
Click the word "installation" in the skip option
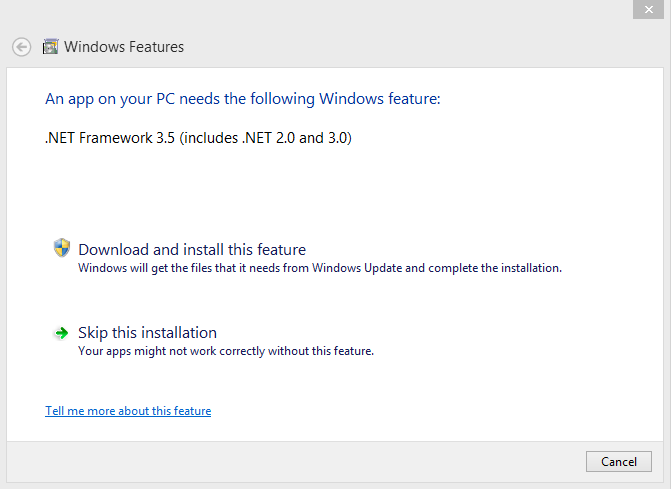(178, 333)
